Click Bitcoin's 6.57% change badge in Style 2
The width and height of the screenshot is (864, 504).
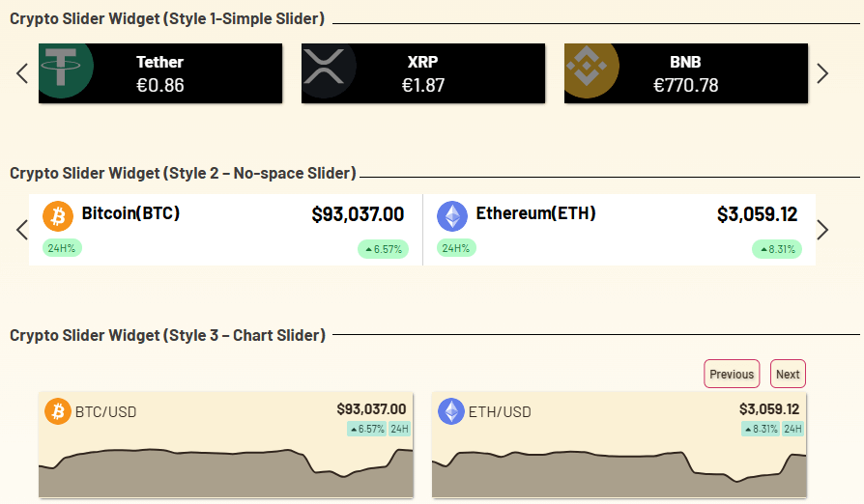click(383, 249)
